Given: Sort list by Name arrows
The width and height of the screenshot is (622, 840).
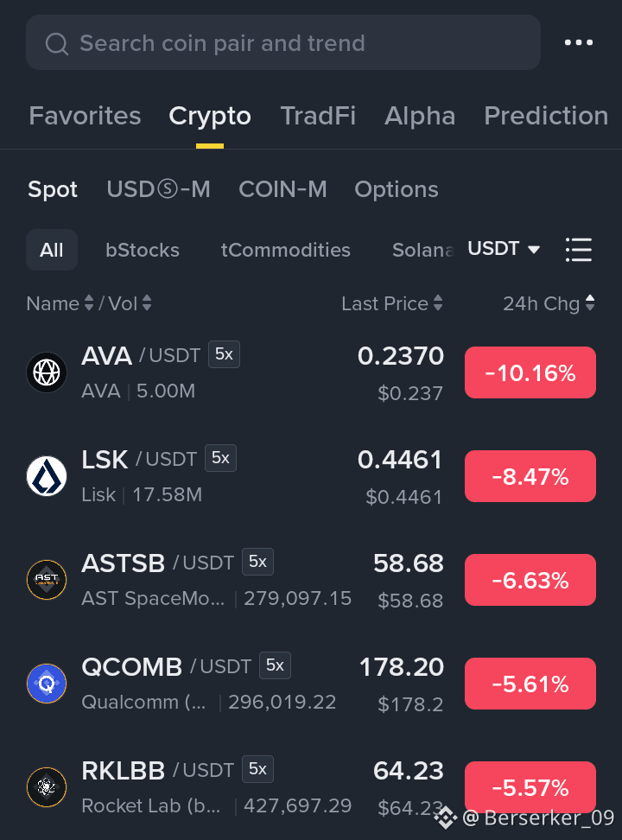Looking at the screenshot, I should point(89,303).
